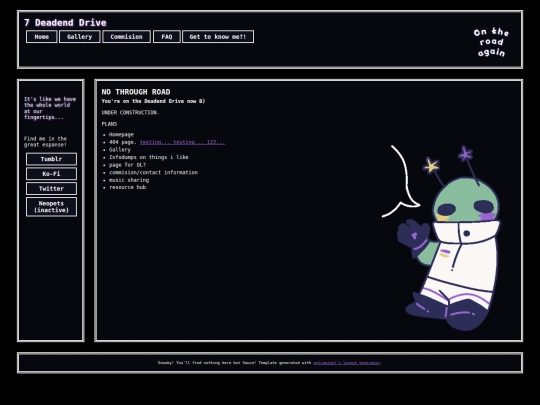Click 'Infodumps on things i like' item

[149, 157]
